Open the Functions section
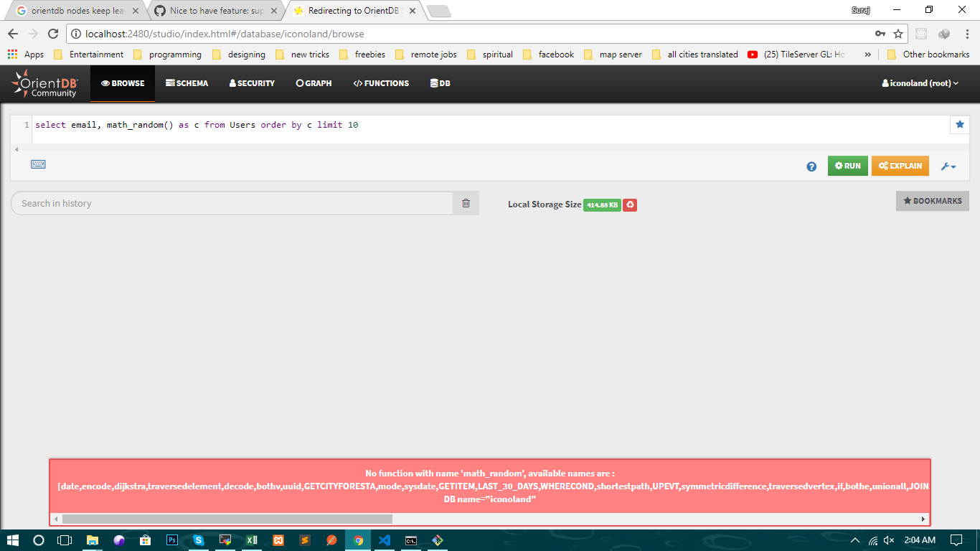Image resolution: width=980 pixels, height=551 pixels. 381,83
